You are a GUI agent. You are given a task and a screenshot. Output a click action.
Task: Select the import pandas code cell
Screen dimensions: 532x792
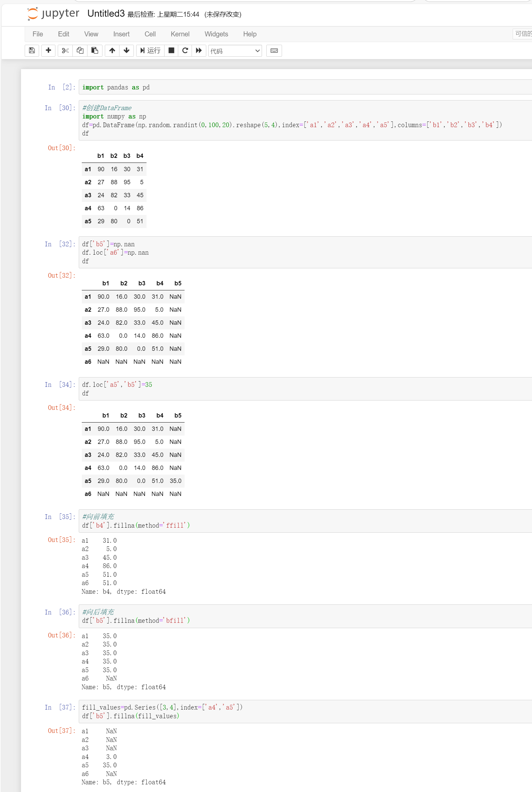(305, 87)
